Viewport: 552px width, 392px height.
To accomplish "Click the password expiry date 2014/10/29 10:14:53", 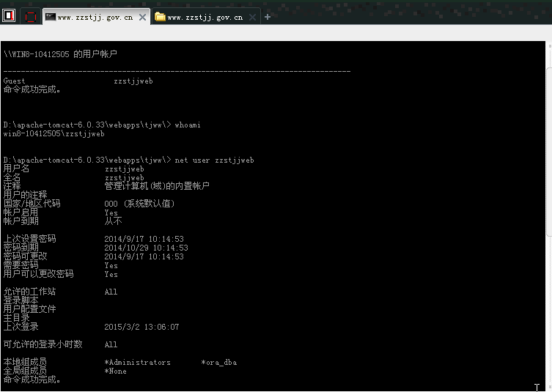I will coord(146,248).
